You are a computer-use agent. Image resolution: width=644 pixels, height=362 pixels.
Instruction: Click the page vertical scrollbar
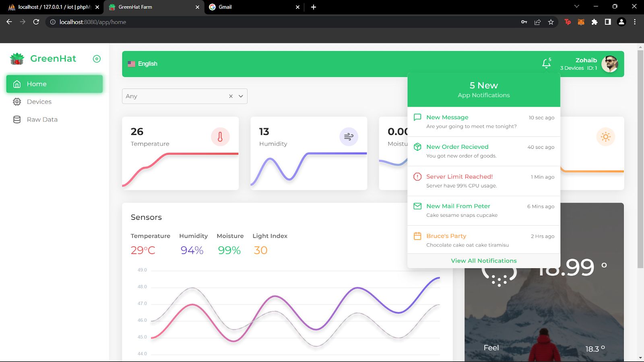[x=640, y=161]
